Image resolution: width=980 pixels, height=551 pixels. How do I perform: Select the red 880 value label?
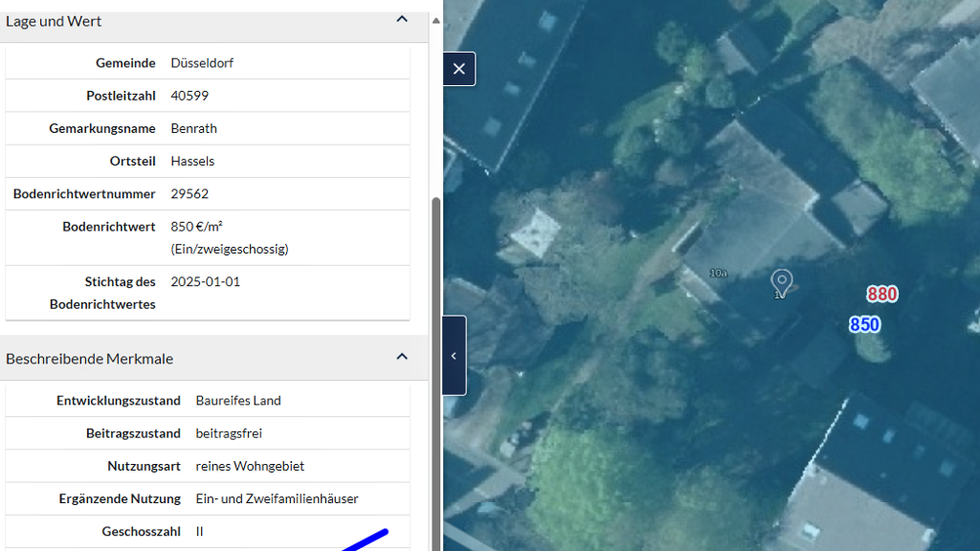881,294
